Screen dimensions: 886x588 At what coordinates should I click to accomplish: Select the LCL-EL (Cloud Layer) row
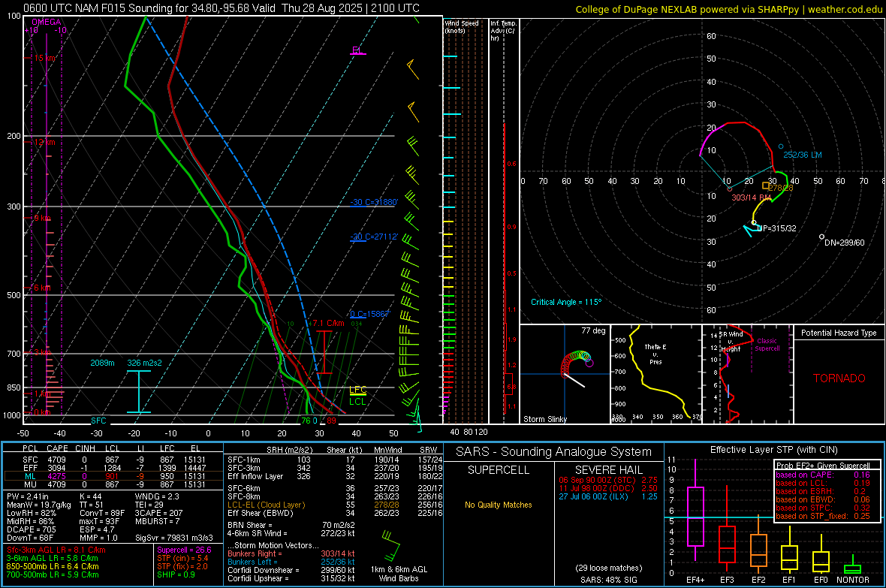(335, 505)
